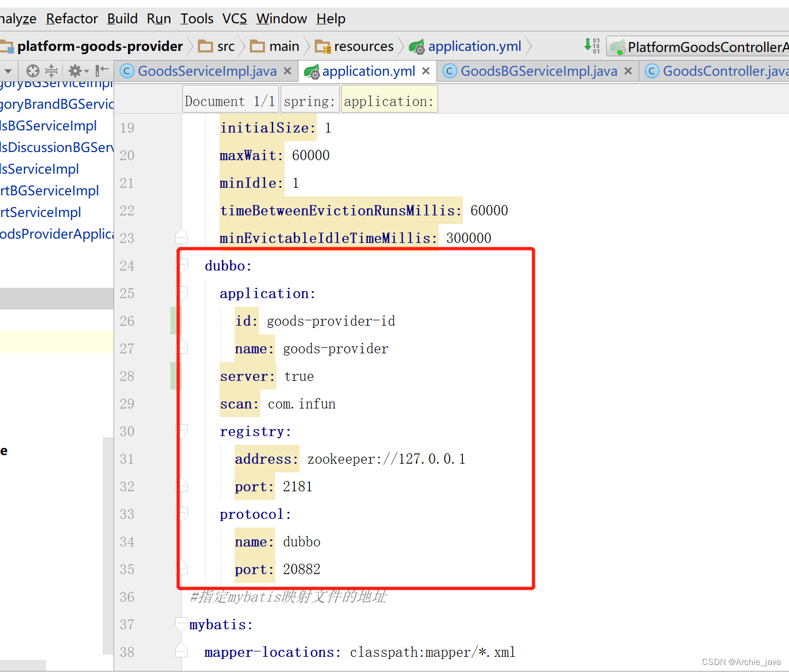Viewport: 789px width, 672px height.
Task: Select the application.yml editor tab
Action: point(368,71)
